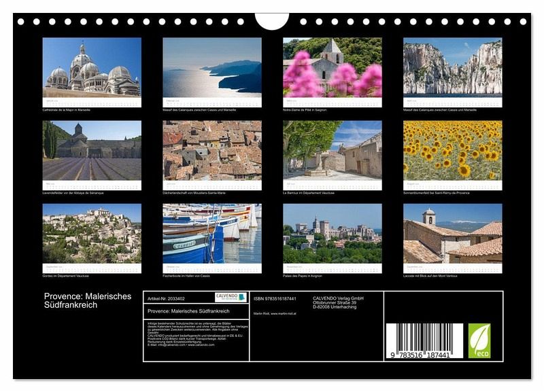
Task: Click the info@calvendo.com email line
Action: point(181,345)
